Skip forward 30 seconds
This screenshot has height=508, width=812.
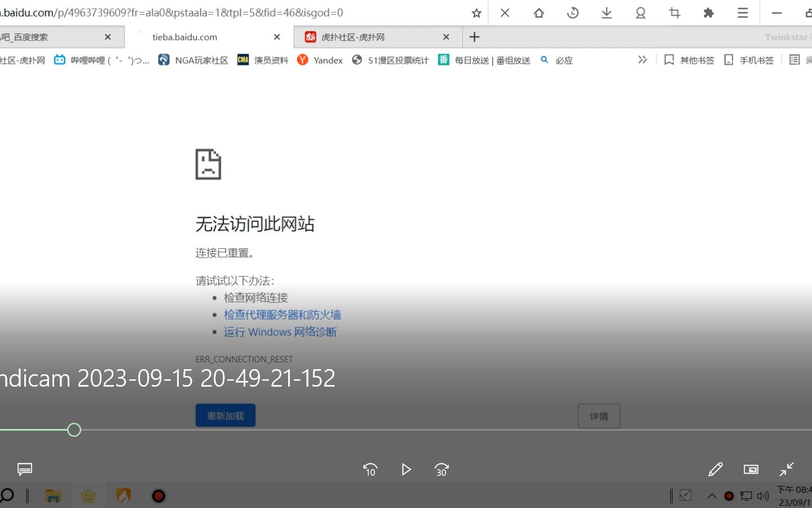coord(442,470)
